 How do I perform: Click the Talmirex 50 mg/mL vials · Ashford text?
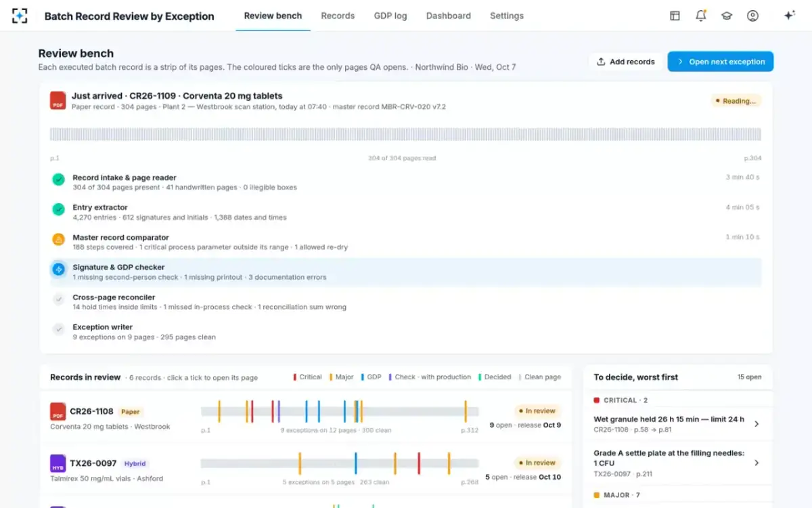(x=106, y=478)
